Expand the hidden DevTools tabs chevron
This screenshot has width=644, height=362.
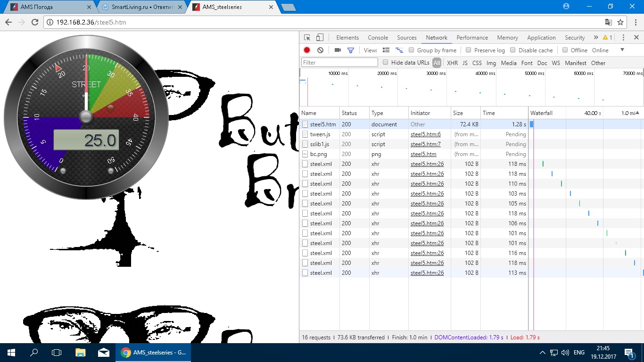595,38
